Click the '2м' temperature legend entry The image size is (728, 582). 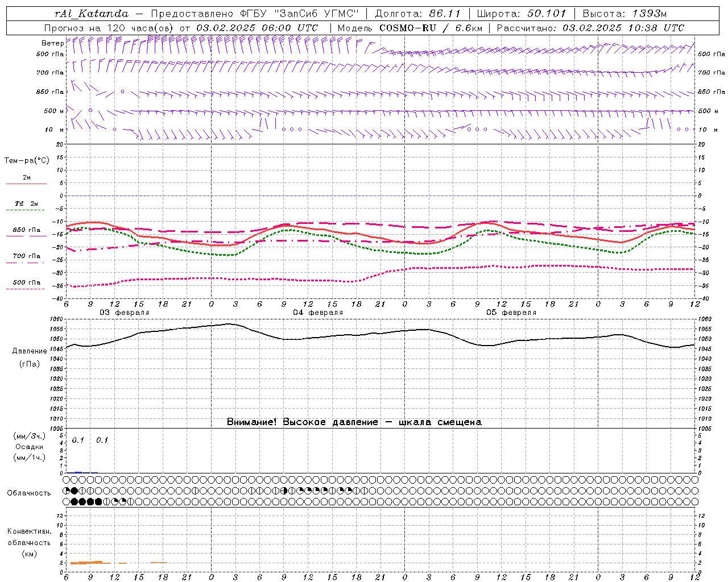(x=27, y=177)
